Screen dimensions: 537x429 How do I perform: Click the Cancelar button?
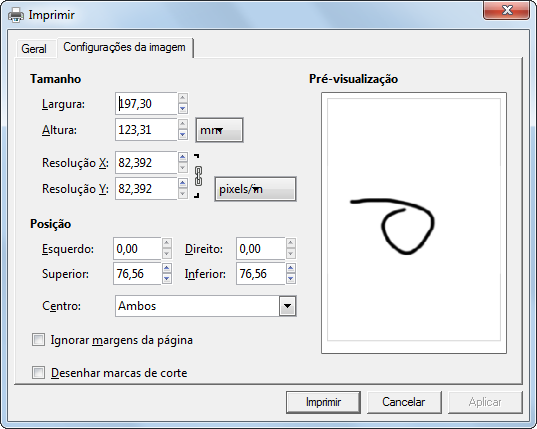coord(404,402)
